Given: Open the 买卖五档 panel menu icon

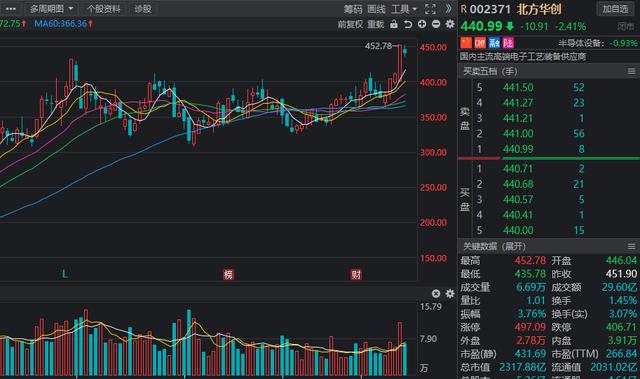Looking at the screenshot, I should pyautogui.click(x=631, y=71).
